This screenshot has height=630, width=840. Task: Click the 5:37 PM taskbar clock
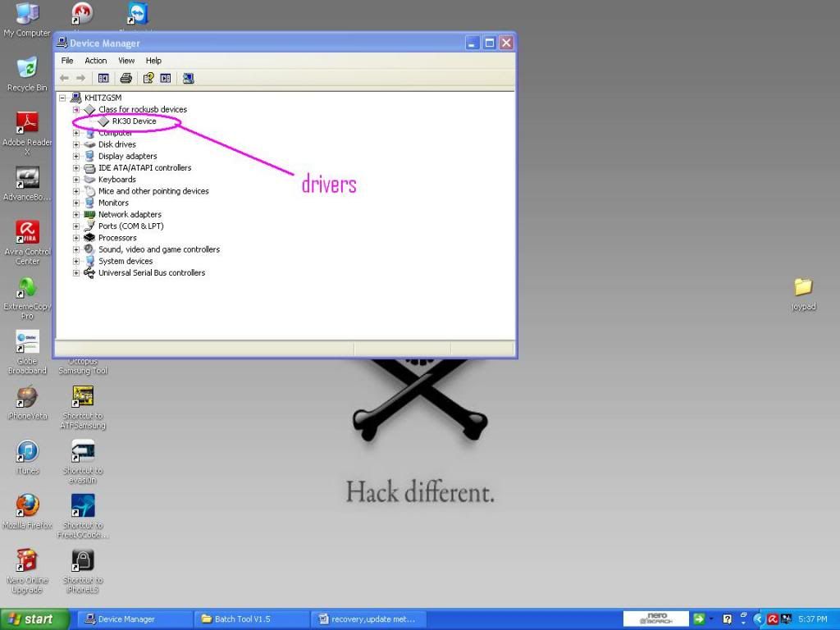click(812, 619)
